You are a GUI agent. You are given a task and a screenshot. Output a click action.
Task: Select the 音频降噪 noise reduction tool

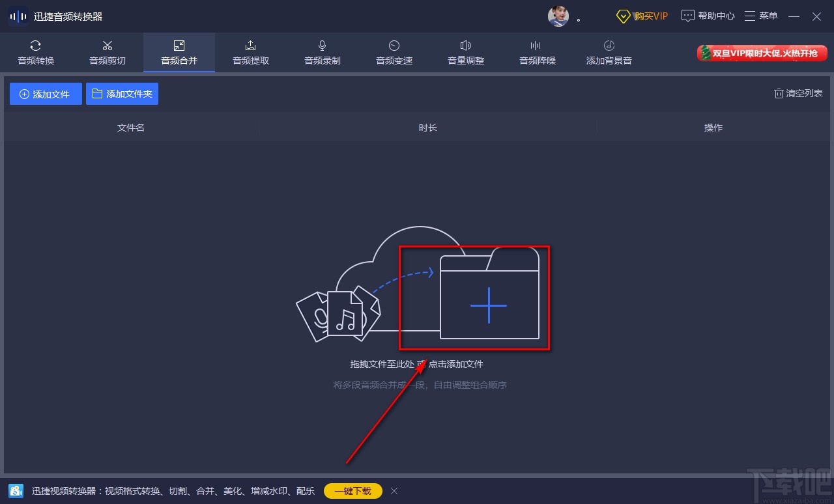(537, 53)
